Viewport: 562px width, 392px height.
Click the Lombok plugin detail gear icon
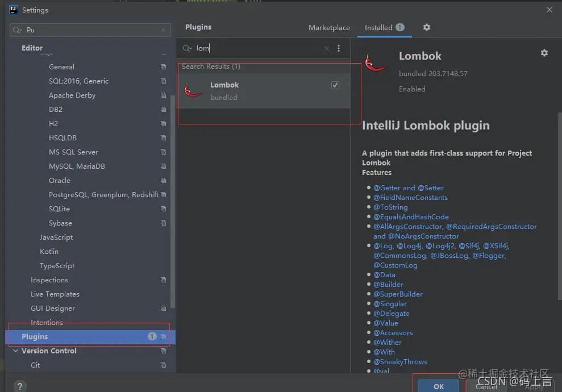click(x=544, y=53)
